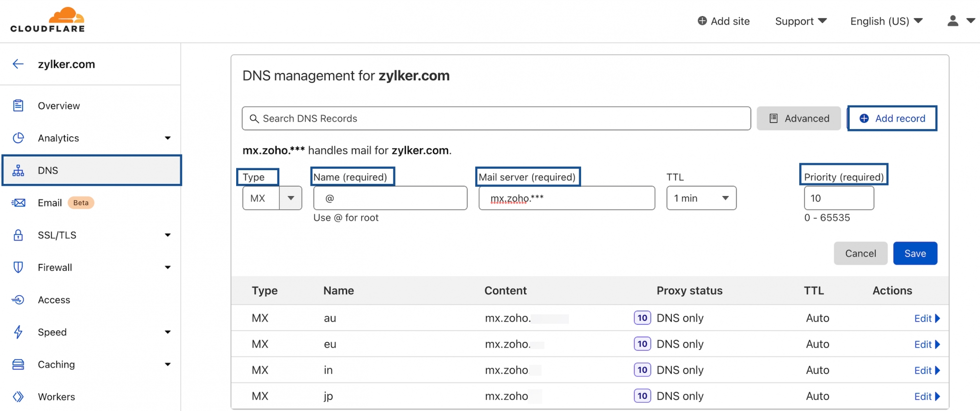Open the Workers sidebar item
The image size is (980, 411).
tap(56, 397)
